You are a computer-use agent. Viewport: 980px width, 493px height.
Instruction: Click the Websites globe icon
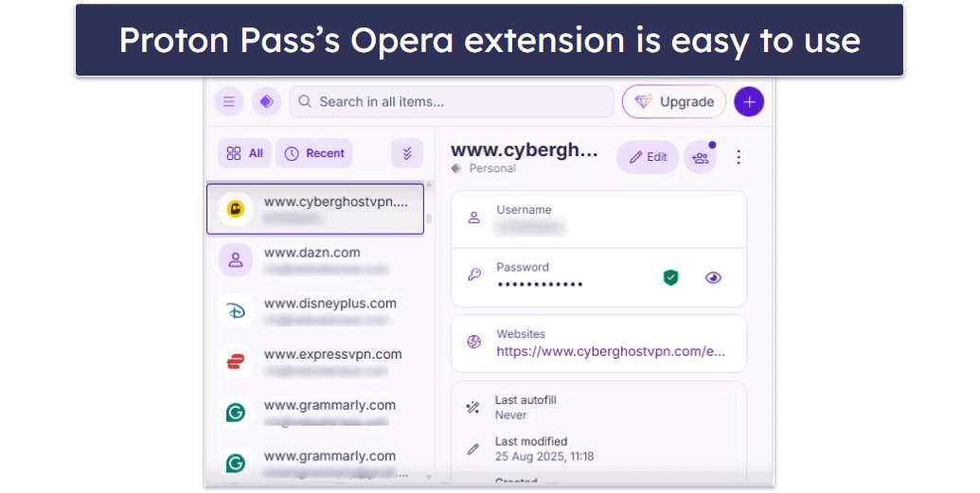pyautogui.click(x=473, y=342)
